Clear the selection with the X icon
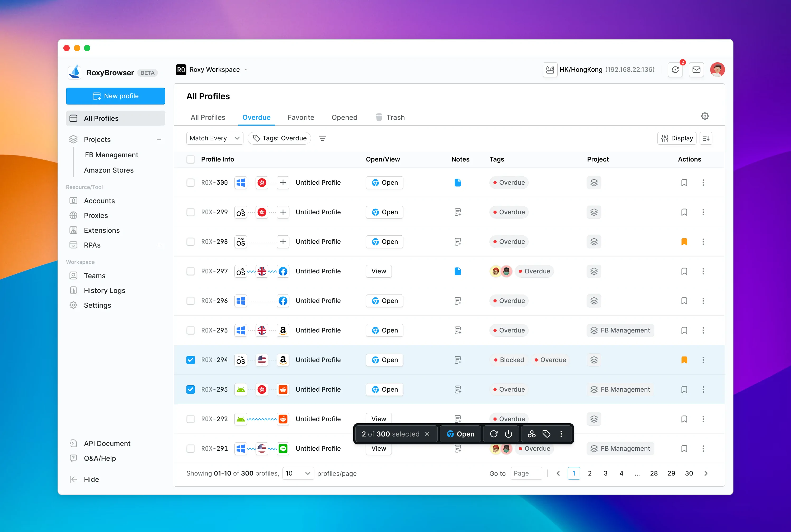Image resolution: width=791 pixels, height=532 pixels. [x=427, y=434]
